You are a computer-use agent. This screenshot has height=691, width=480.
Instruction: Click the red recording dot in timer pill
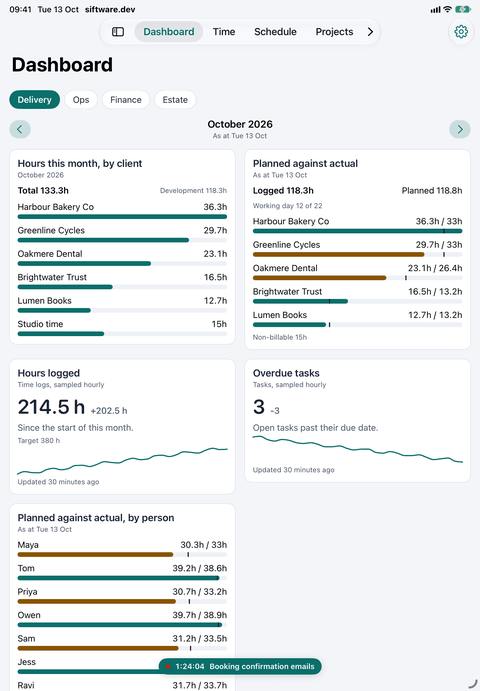coord(168,666)
